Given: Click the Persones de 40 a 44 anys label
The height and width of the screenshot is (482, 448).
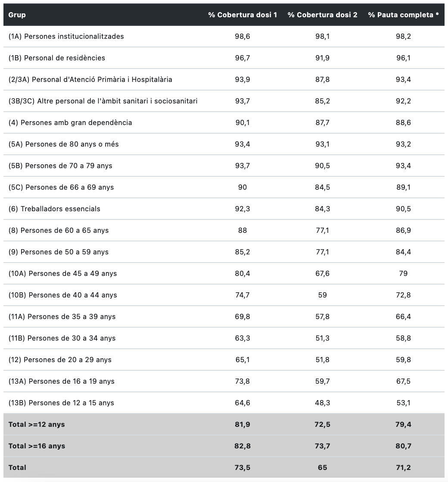Looking at the screenshot, I should tap(63, 295).
